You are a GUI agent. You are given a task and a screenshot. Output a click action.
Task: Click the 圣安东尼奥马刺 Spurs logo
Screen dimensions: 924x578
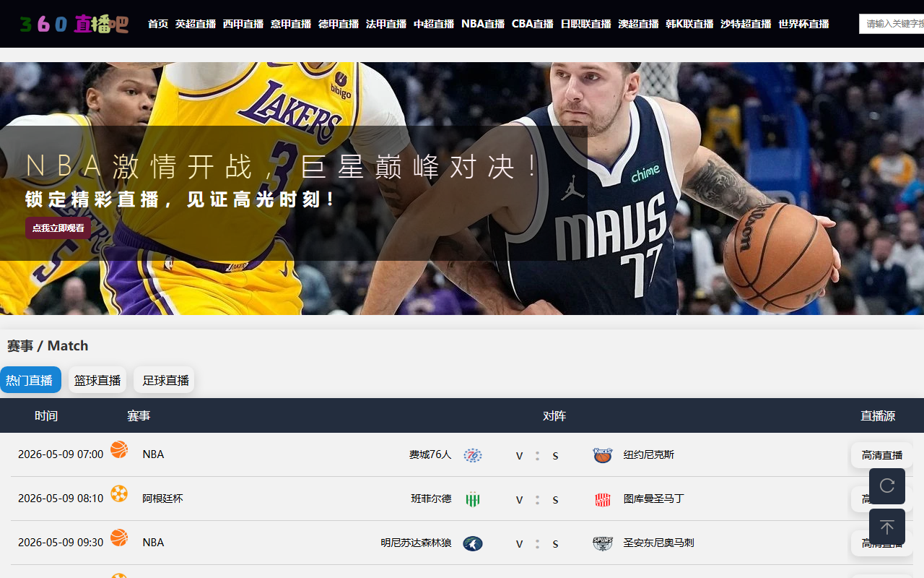603,543
